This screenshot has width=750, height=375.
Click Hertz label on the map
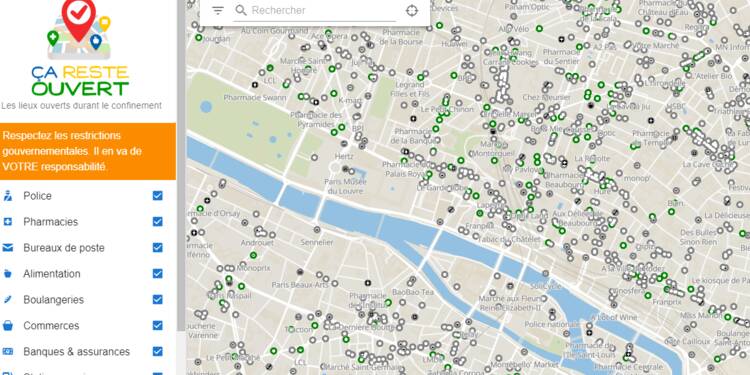point(344,156)
